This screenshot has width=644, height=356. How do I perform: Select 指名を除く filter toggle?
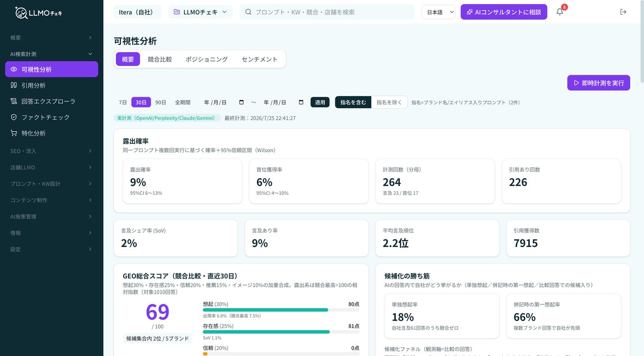click(x=389, y=102)
